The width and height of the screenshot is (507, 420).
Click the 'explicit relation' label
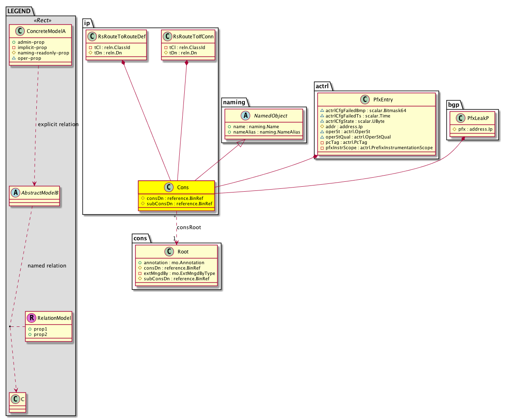58,124
